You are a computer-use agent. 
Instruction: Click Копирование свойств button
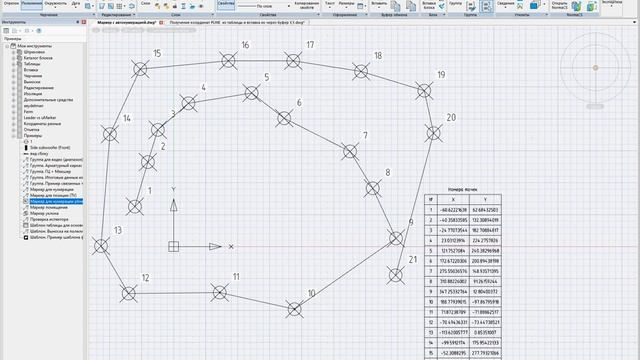point(307,5)
